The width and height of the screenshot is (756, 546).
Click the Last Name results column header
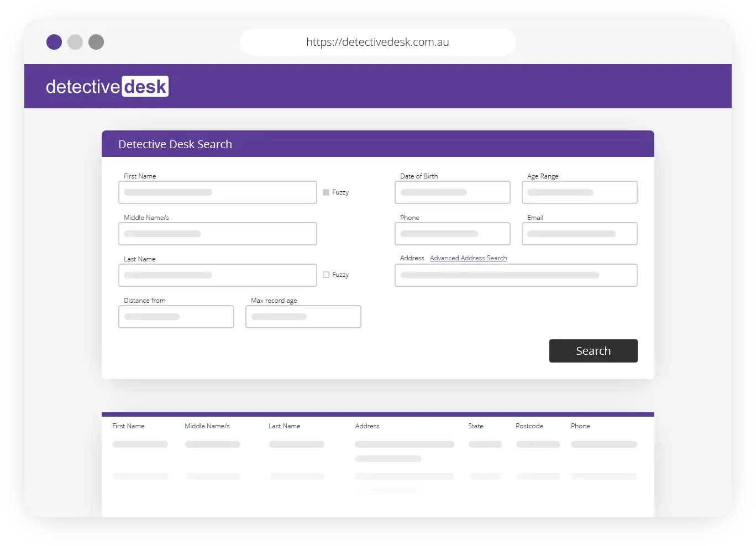pyautogui.click(x=285, y=426)
